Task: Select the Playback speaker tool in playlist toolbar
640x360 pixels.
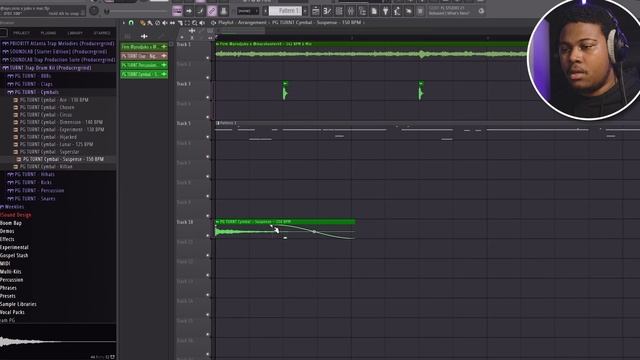Action: pos(202,23)
